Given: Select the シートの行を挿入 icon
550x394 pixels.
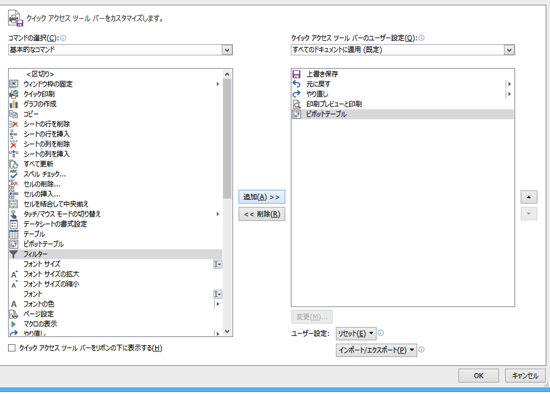Looking at the screenshot, I should (x=13, y=134).
